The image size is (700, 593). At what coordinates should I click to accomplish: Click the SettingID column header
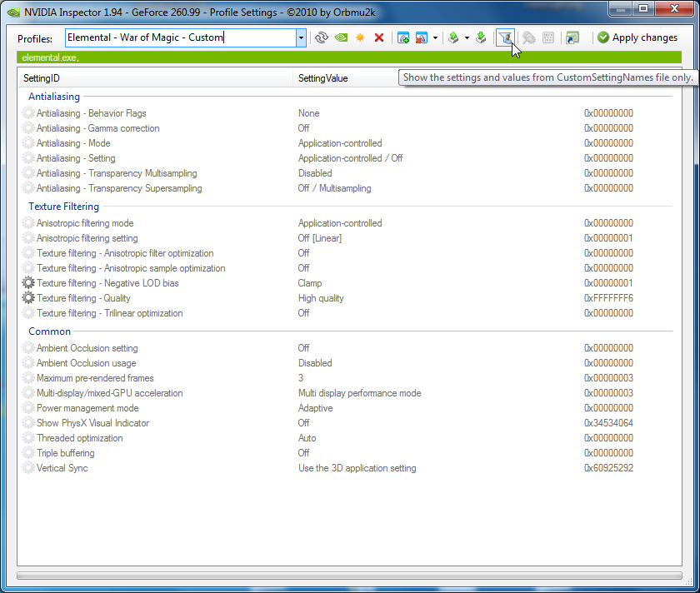click(155, 78)
